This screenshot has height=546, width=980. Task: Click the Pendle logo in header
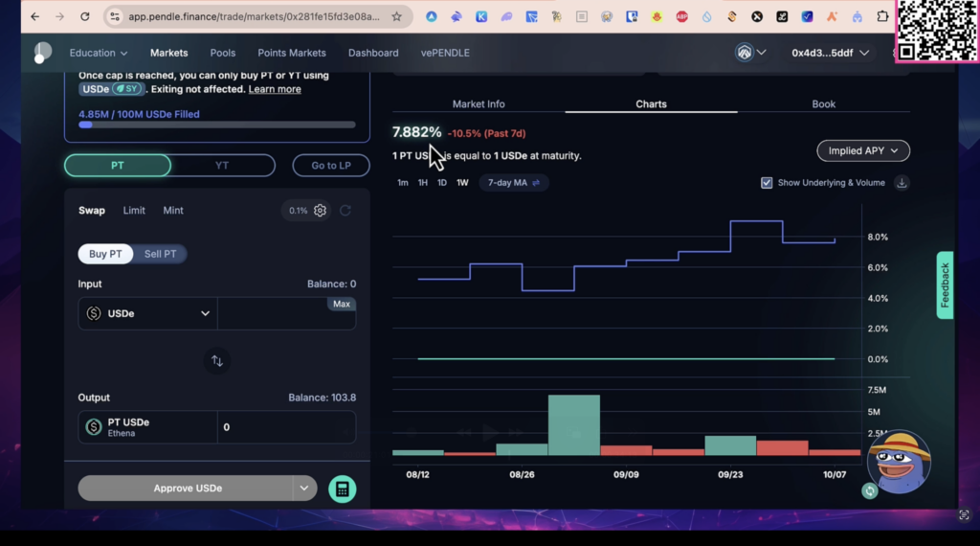coord(42,53)
